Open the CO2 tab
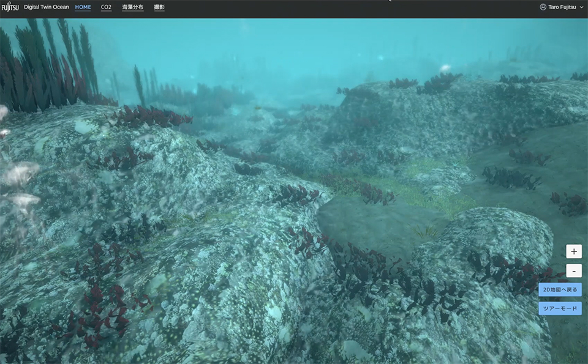Image resolution: width=588 pixels, height=364 pixels. coord(106,7)
